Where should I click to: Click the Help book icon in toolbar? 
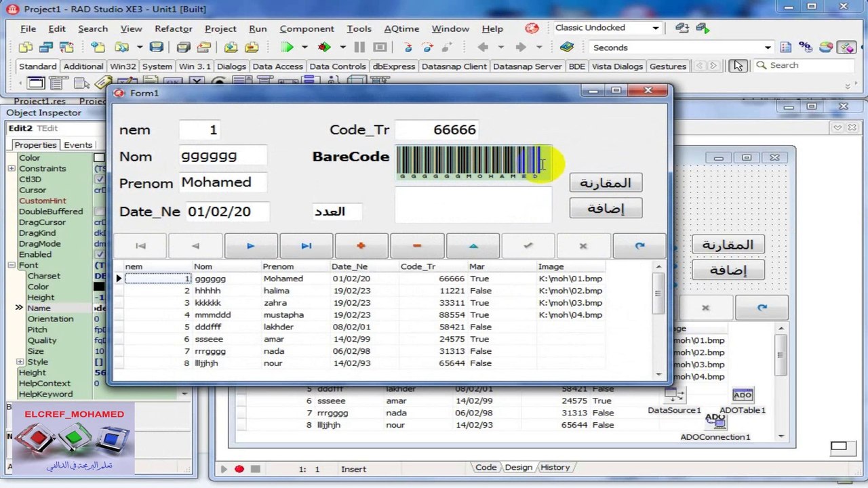click(567, 47)
